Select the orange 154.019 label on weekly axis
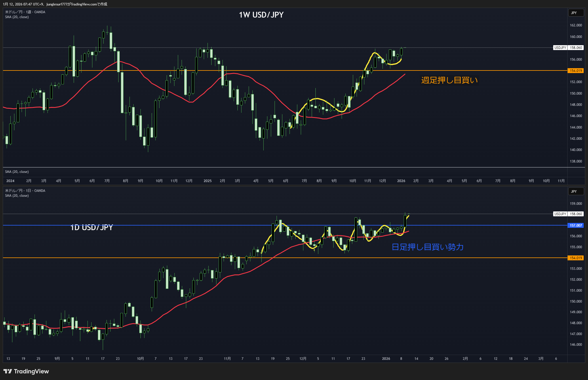 pos(576,71)
